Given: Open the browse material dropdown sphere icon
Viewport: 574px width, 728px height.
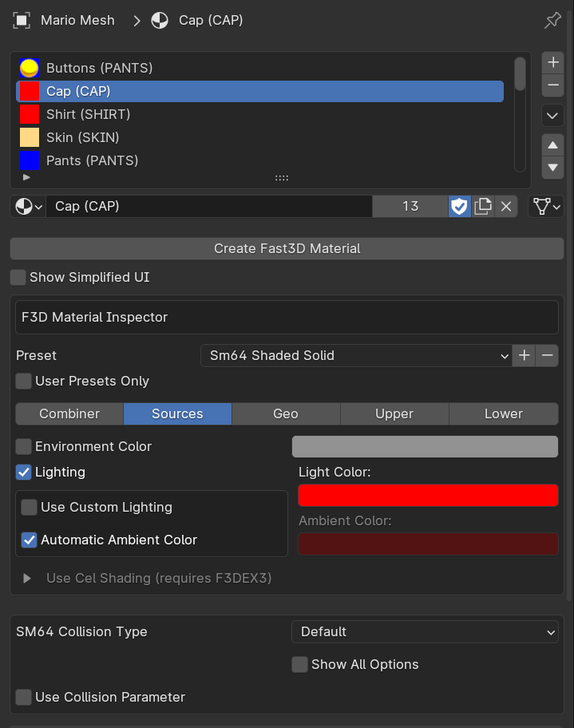Looking at the screenshot, I should 28,206.
